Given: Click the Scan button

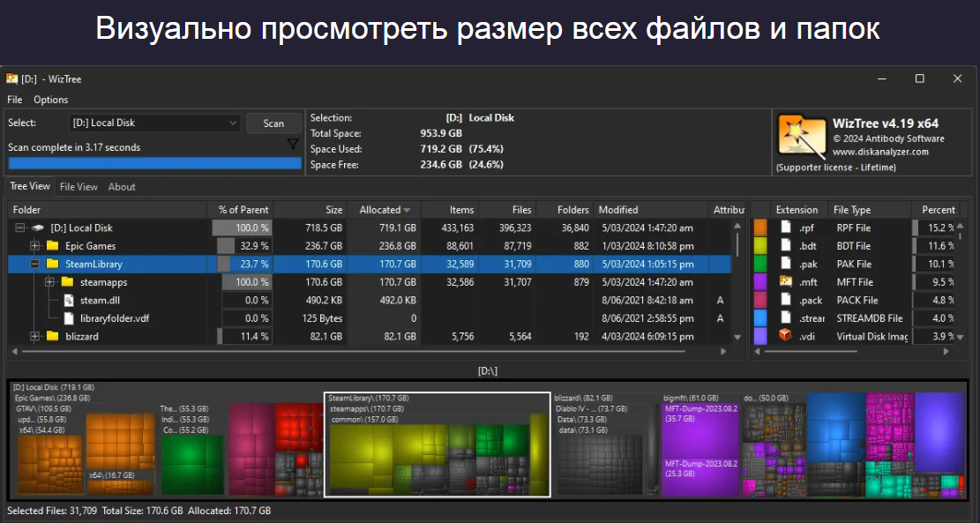Looking at the screenshot, I should 273,123.
